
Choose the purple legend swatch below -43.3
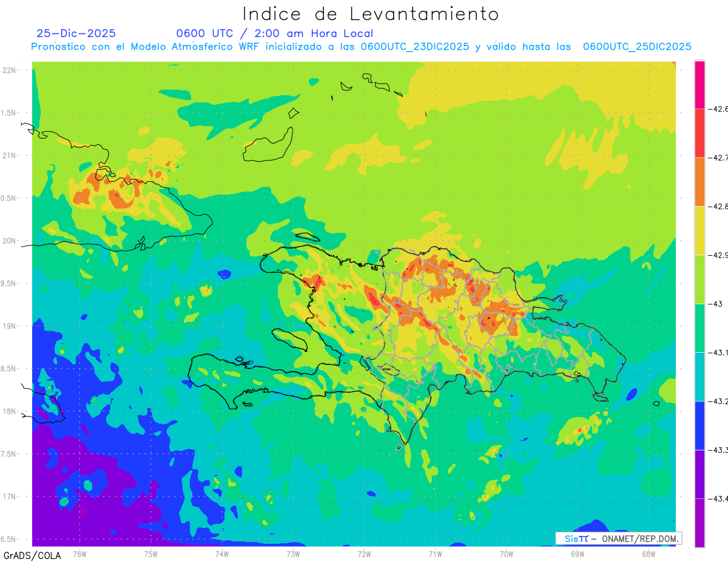pos(699,474)
